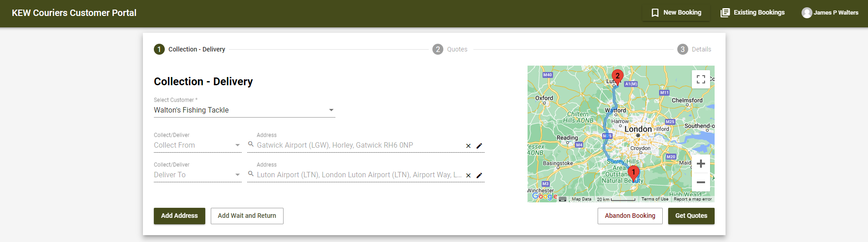Zoom out on the map
868x242 pixels.
point(701,182)
